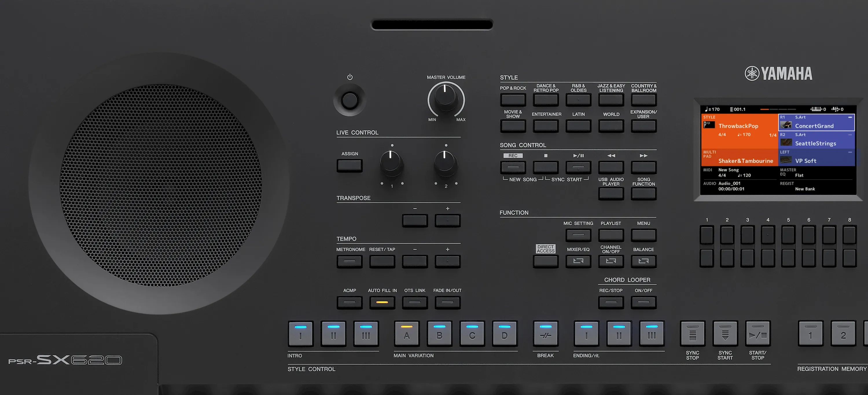The image size is (868, 395).
Task: Select ConcertGrand R1 voice on display
Action: [x=816, y=122]
